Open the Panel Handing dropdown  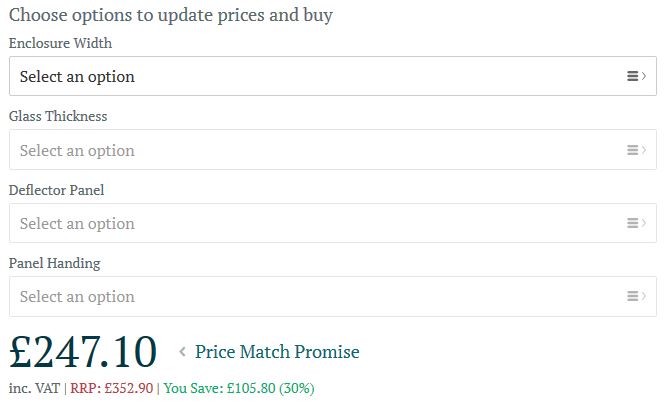(333, 296)
